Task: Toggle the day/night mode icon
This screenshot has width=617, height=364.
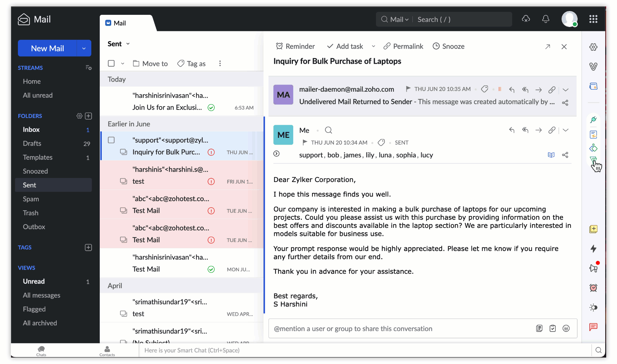Action: [593, 307]
